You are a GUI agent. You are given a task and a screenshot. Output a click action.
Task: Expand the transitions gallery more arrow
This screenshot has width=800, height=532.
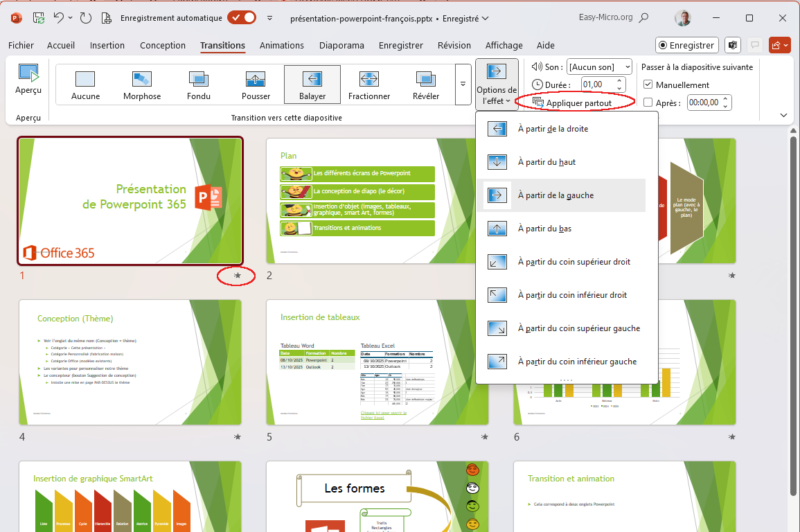coord(463,84)
